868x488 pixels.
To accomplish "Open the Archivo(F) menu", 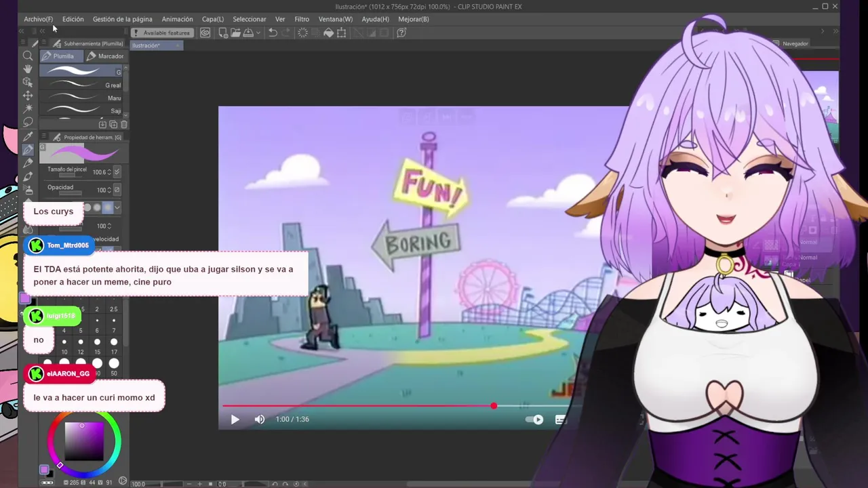I will click(x=38, y=19).
